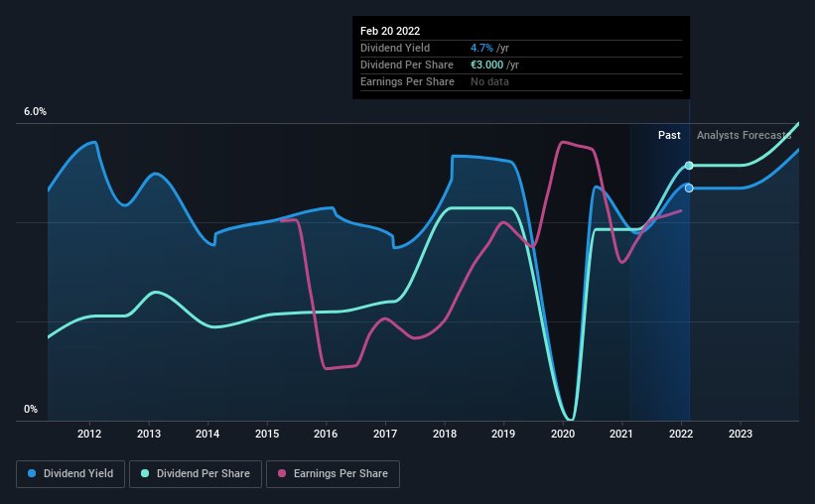Click the Feb 20 2022 tooltip date

[x=390, y=31]
